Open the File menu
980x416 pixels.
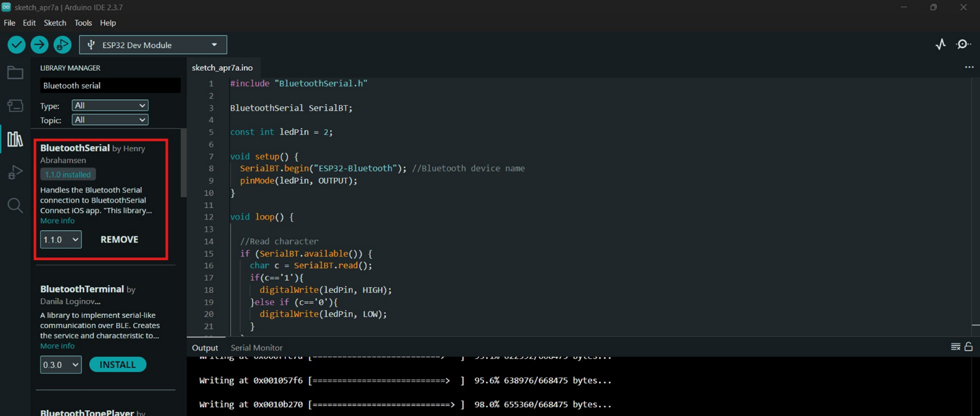tap(10, 22)
